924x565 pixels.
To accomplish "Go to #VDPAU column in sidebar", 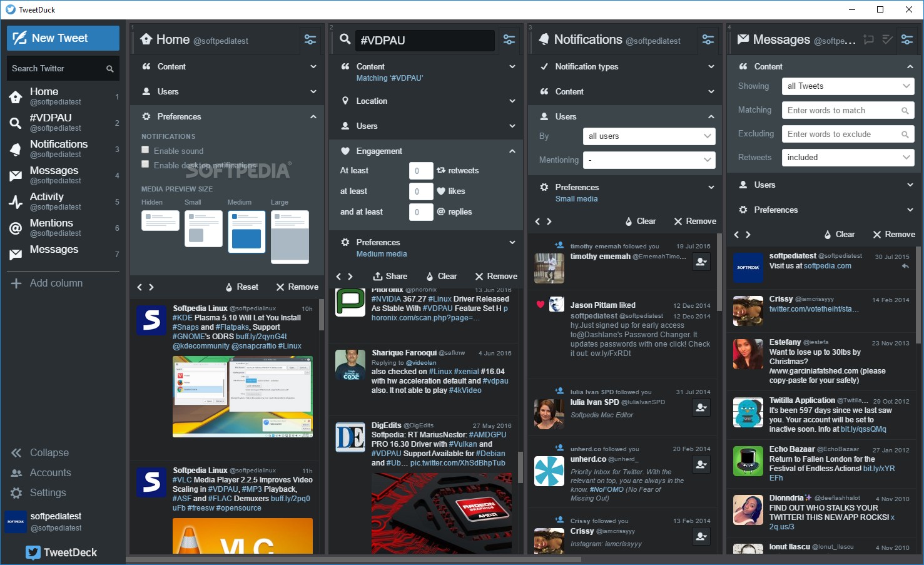I will pyautogui.click(x=63, y=123).
